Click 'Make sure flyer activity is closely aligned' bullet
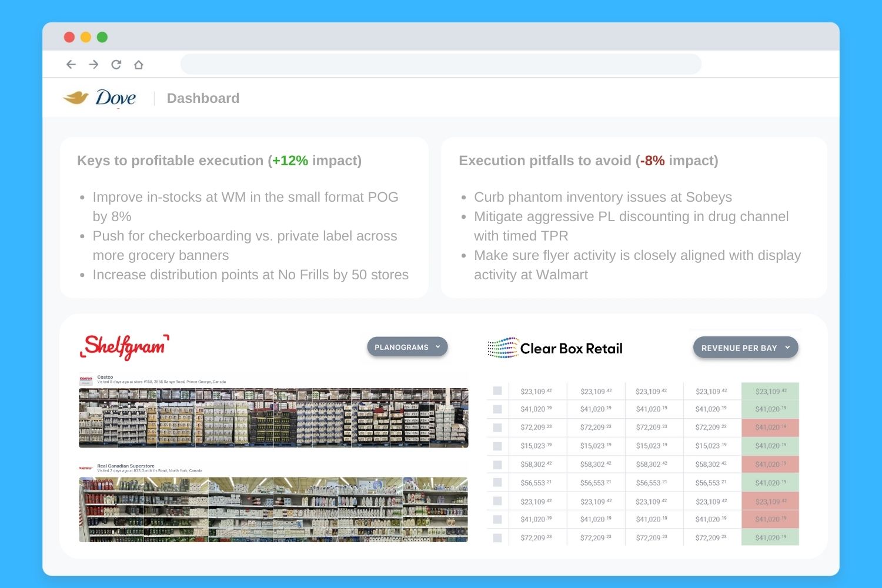882x588 pixels. tap(637, 265)
